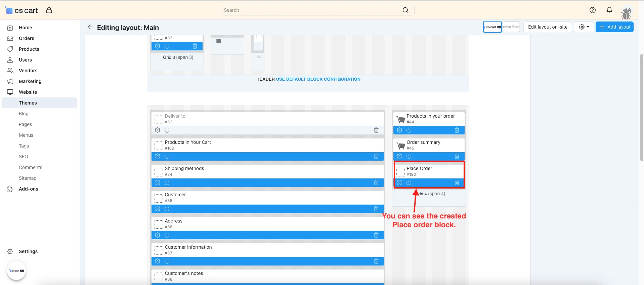Toggle power switch on Deliver to block
644x285 pixels.
pos(167,130)
